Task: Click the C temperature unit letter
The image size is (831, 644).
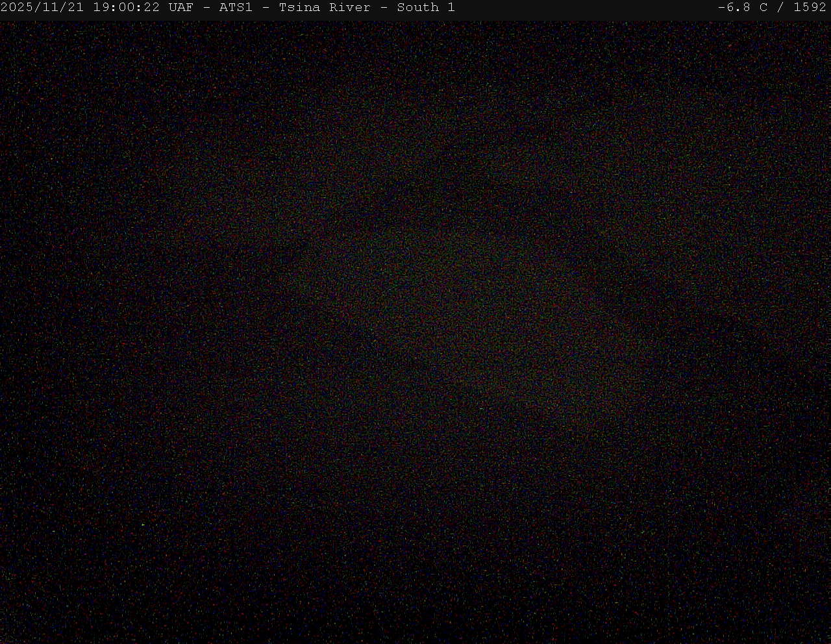Action: click(x=763, y=8)
